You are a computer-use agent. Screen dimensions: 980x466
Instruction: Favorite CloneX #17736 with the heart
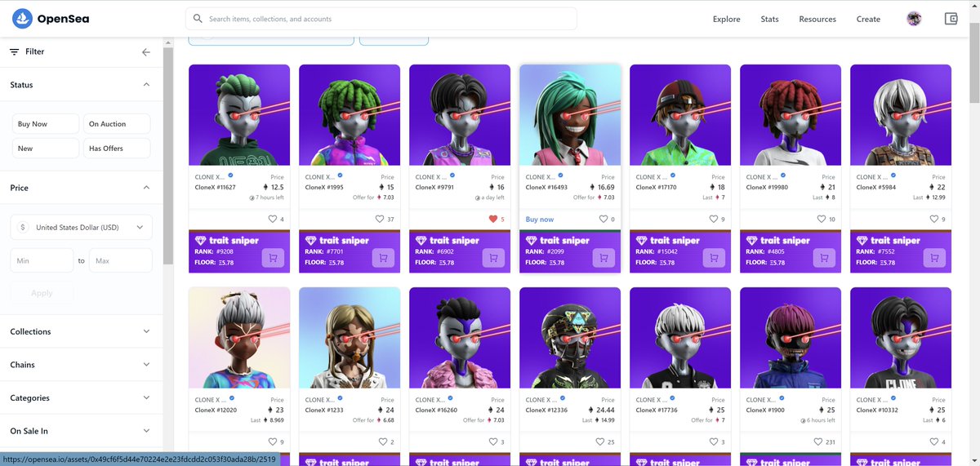713,442
